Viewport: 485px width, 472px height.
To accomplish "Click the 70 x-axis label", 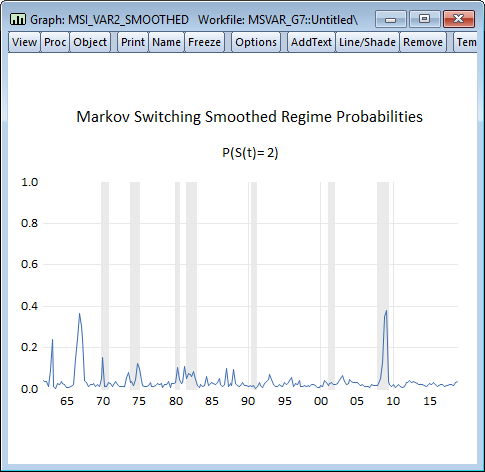I will coord(103,401).
